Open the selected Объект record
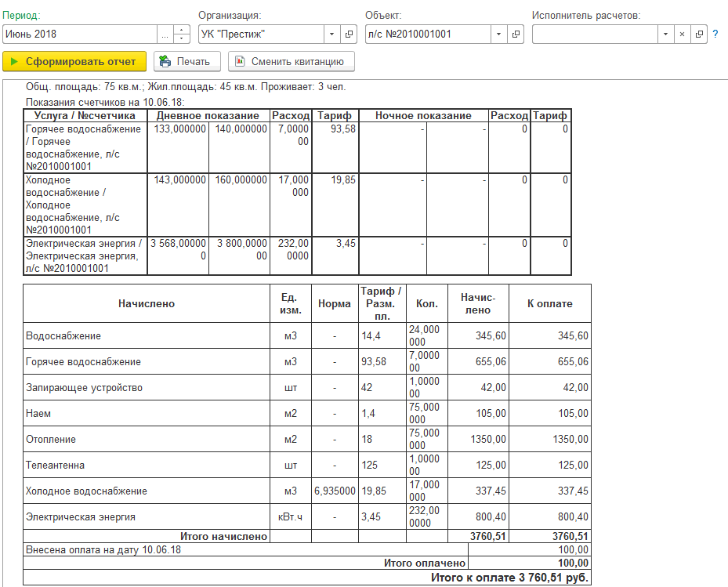 (516, 34)
